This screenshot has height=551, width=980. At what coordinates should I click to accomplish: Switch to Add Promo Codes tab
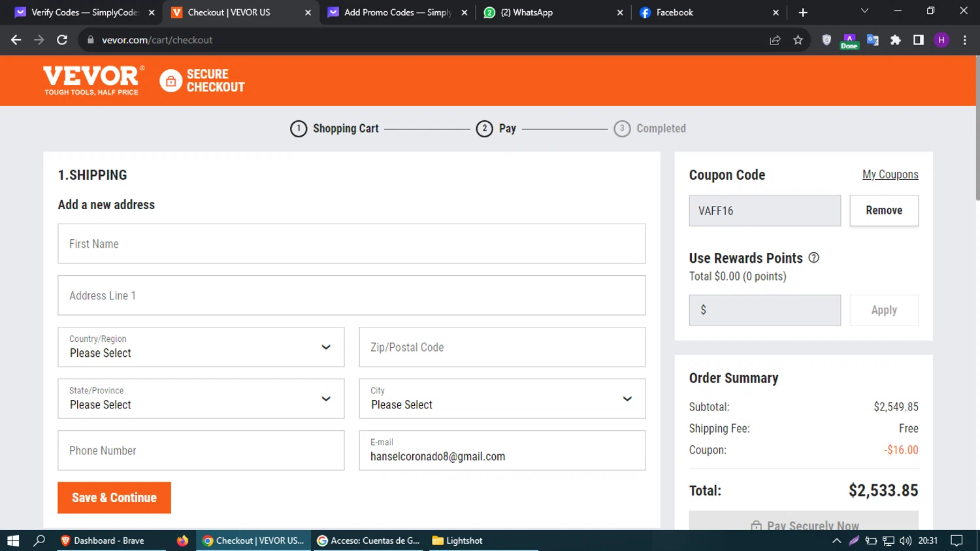tap(398, 12)
